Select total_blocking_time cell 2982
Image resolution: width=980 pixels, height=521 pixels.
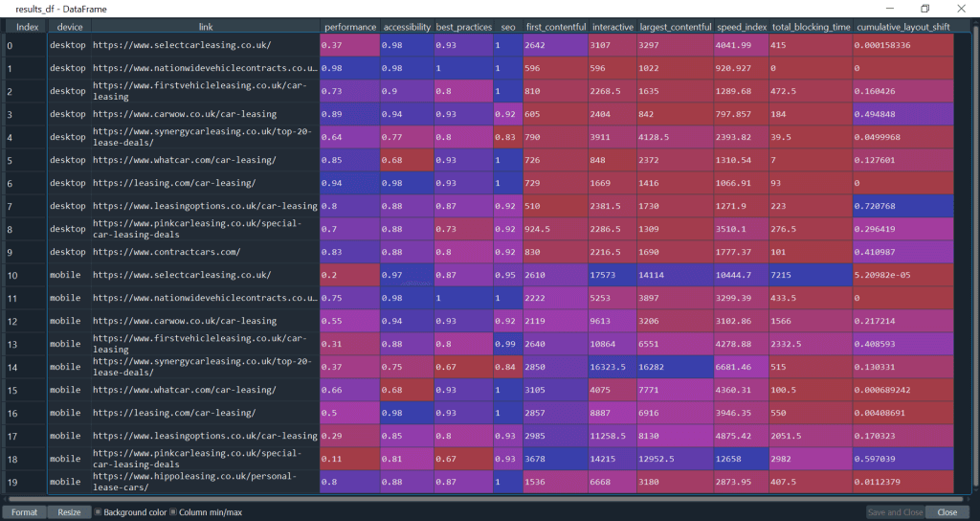tap(811, 459)
